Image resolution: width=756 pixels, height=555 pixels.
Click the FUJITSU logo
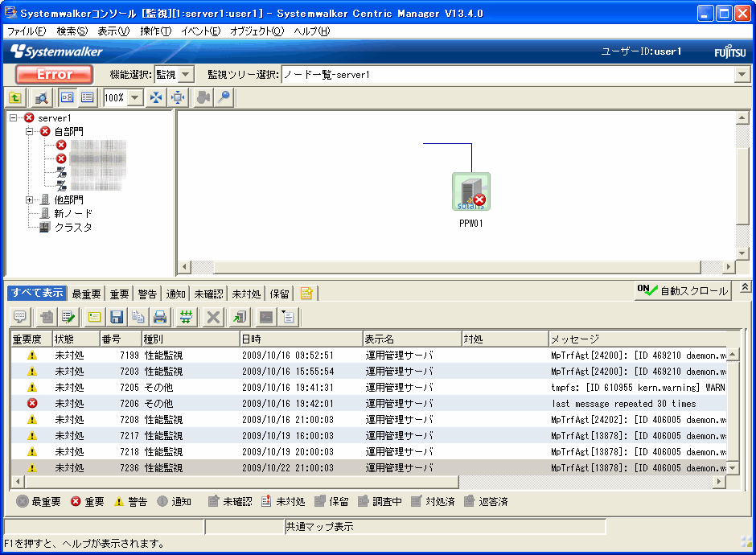(730, 51)
